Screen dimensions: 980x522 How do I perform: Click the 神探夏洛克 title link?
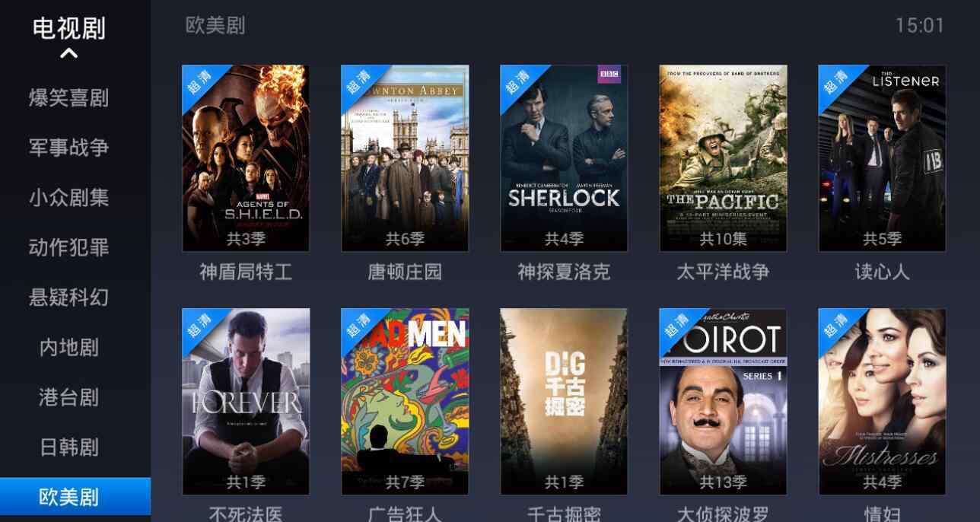pos(564,272)
